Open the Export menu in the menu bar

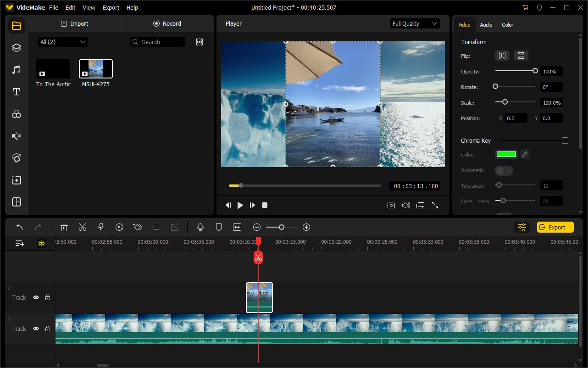111,7
